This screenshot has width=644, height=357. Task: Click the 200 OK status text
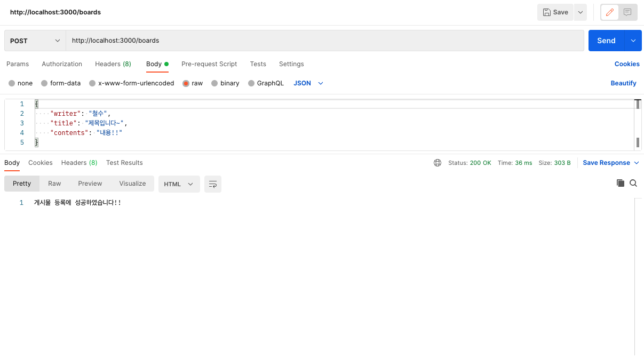480,163
